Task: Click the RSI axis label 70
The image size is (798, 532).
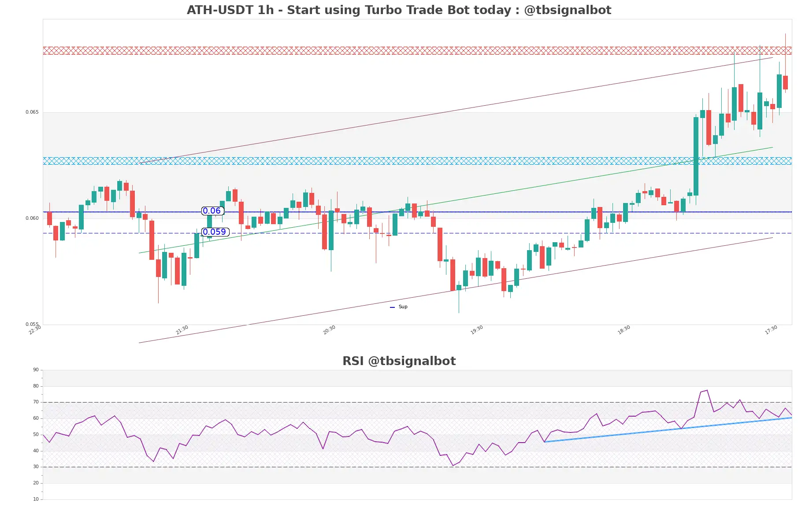Action: point(36,402)
